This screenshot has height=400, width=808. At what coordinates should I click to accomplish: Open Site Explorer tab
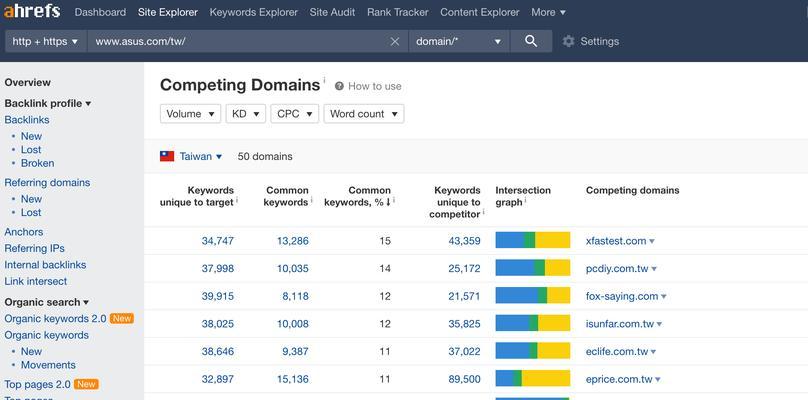(167, 12)
